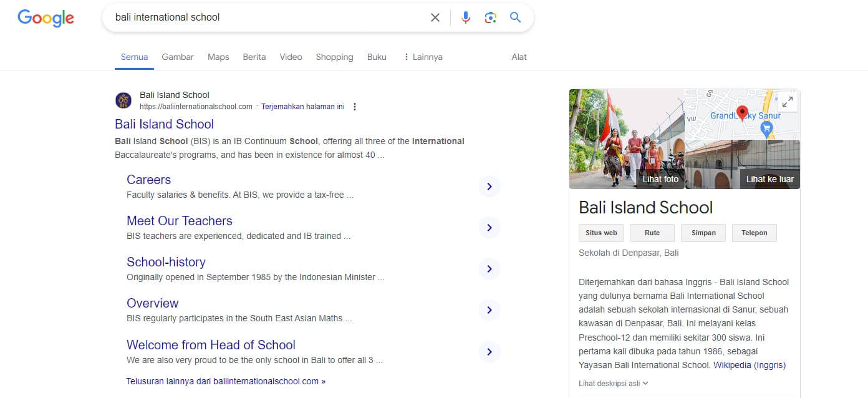Open Welcome from Head of School link
This screenshot has width=868, height=398.
pyautogui.click(x=211, y=345)
